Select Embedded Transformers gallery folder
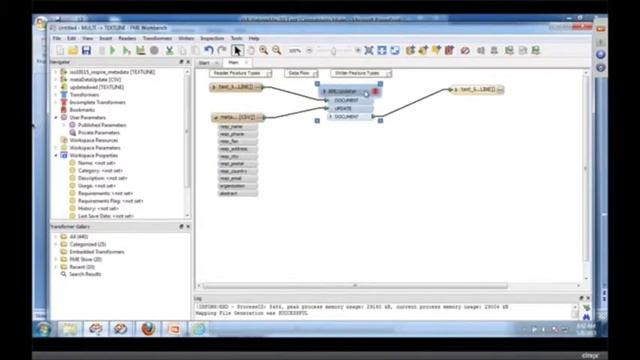 tap(97, 252)
